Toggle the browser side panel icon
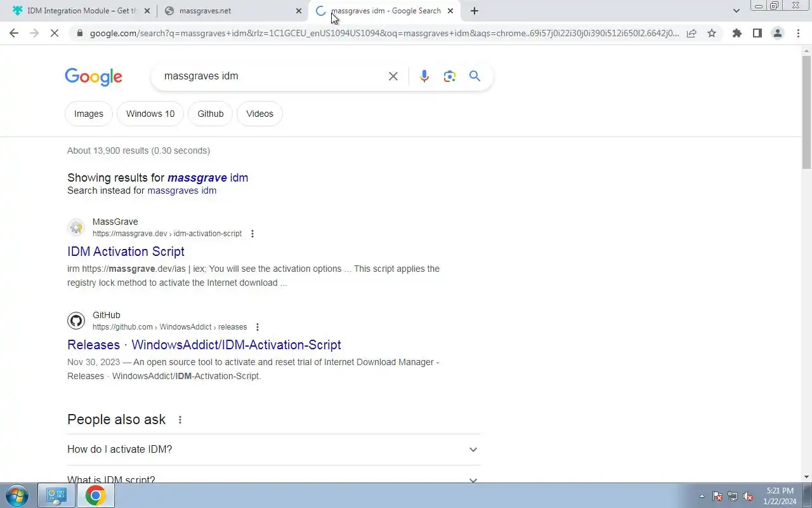This screenshot has width=812, height=508. pos(757,33)
